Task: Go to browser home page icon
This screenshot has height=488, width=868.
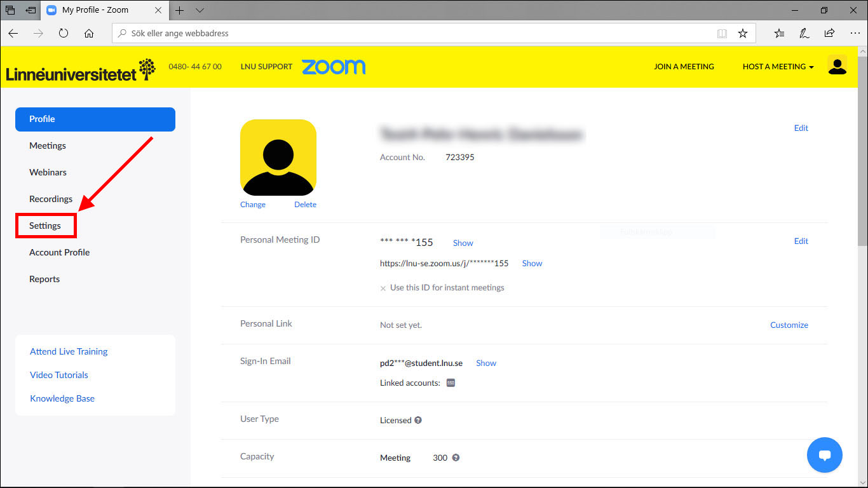Action: 89,33
